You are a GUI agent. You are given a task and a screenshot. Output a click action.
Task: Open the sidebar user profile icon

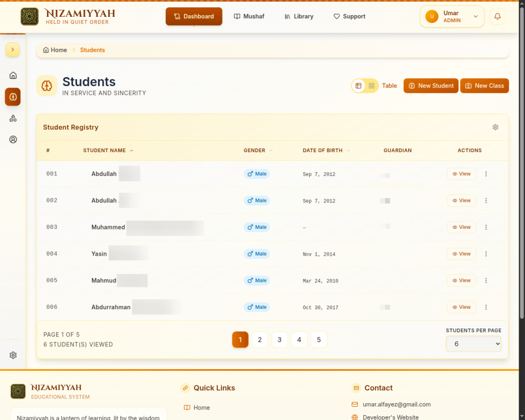13,140
